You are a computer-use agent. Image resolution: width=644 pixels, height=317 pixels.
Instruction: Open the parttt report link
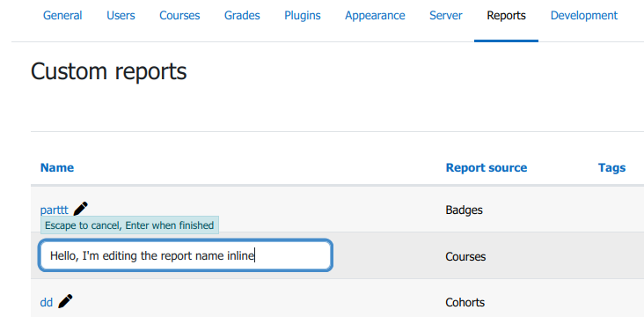click(55, 210)
